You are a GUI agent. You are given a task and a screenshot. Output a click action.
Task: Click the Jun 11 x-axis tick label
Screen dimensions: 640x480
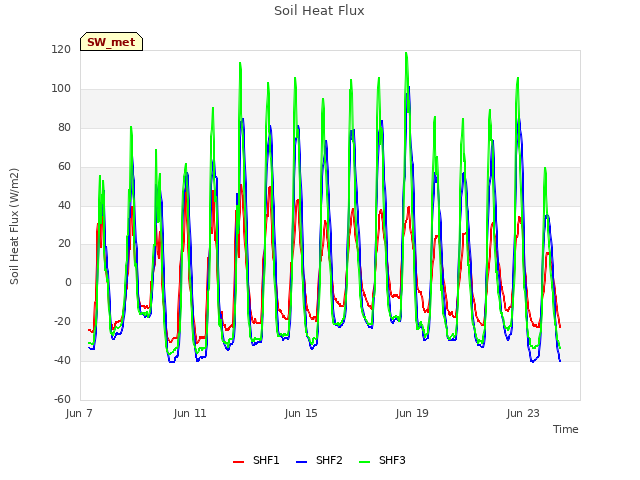[x=190, y=413]
